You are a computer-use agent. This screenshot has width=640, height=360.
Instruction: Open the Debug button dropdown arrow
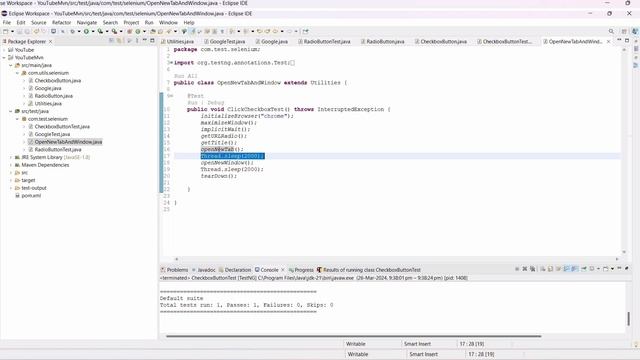(x=79, y=31)
